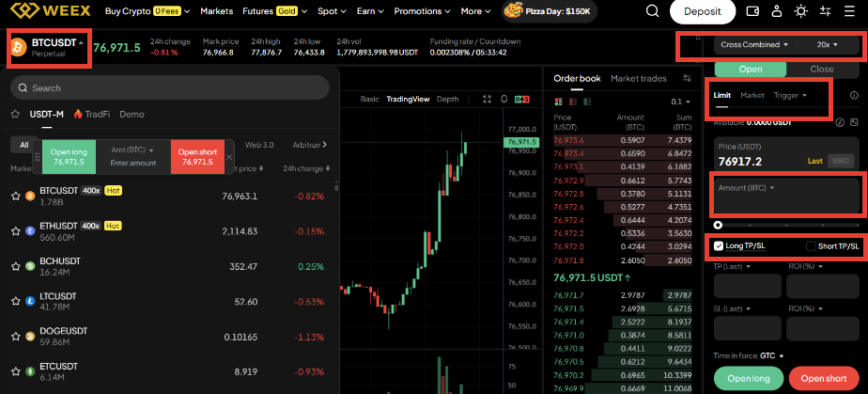This screenshot has height=394, width=868.
Task: Open the 20x leverage dropdown
Action: (x=828, y=45)
